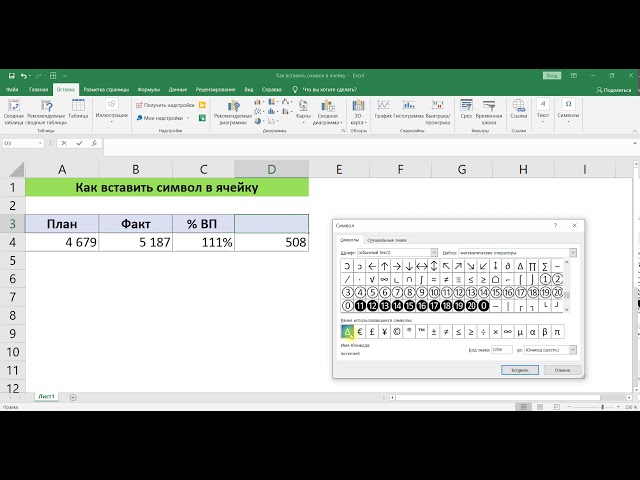Click the Вход sign-in button
Viewport: 640px width, 480px height.
[552, 76]
